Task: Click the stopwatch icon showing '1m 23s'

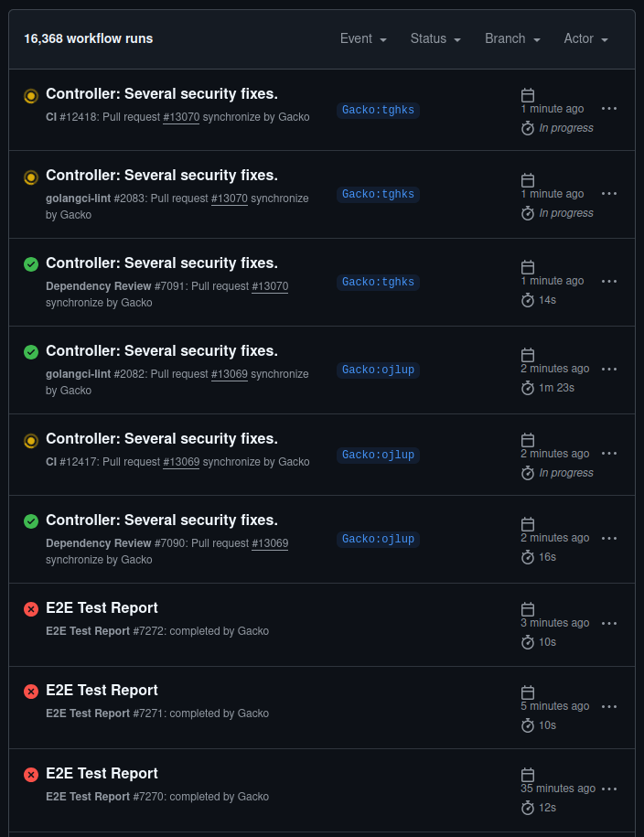Action: point(528,388)
